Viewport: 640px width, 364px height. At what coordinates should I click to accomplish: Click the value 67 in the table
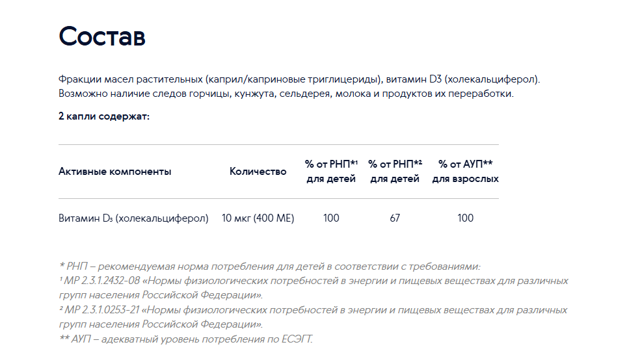395,218
